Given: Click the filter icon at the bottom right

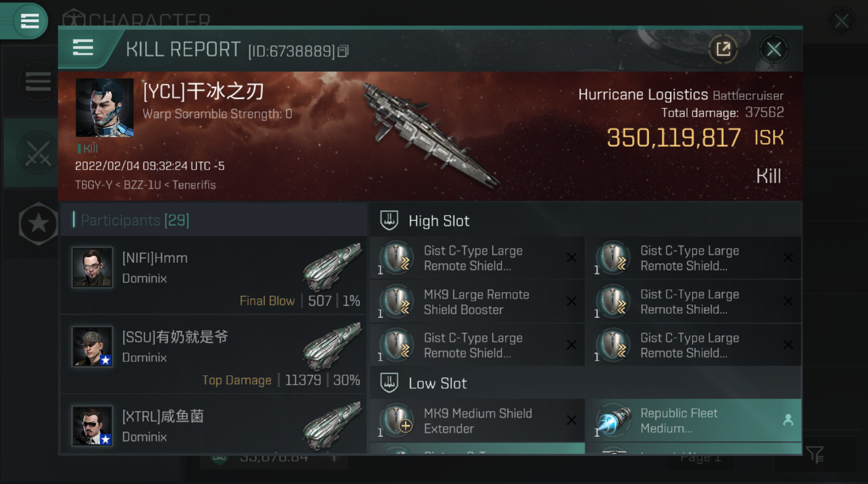Looking at the screenshot, I should tap(814, 454).
